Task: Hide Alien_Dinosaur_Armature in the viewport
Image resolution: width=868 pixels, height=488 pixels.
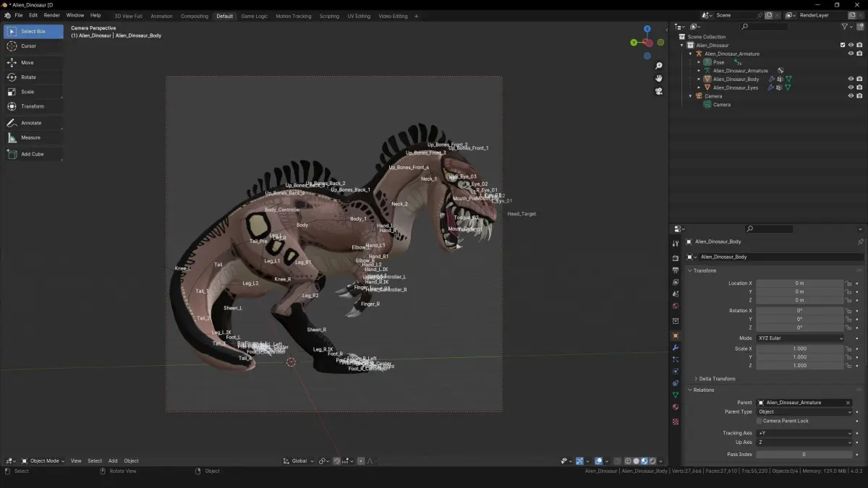Action: pyautogui.click(x=851, y=53)
